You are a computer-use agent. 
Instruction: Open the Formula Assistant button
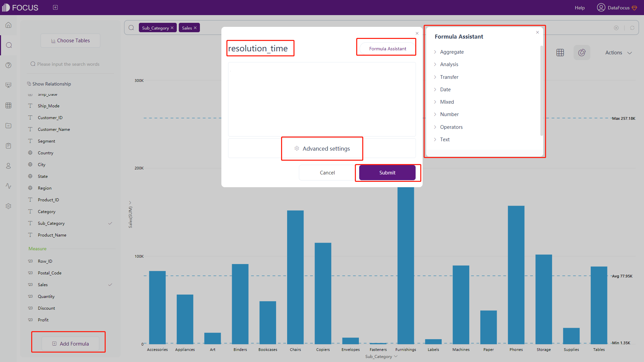[x=387, y=49]
